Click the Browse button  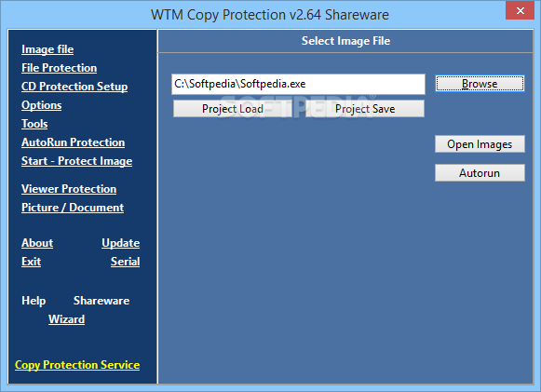click(x=480, y=84)
